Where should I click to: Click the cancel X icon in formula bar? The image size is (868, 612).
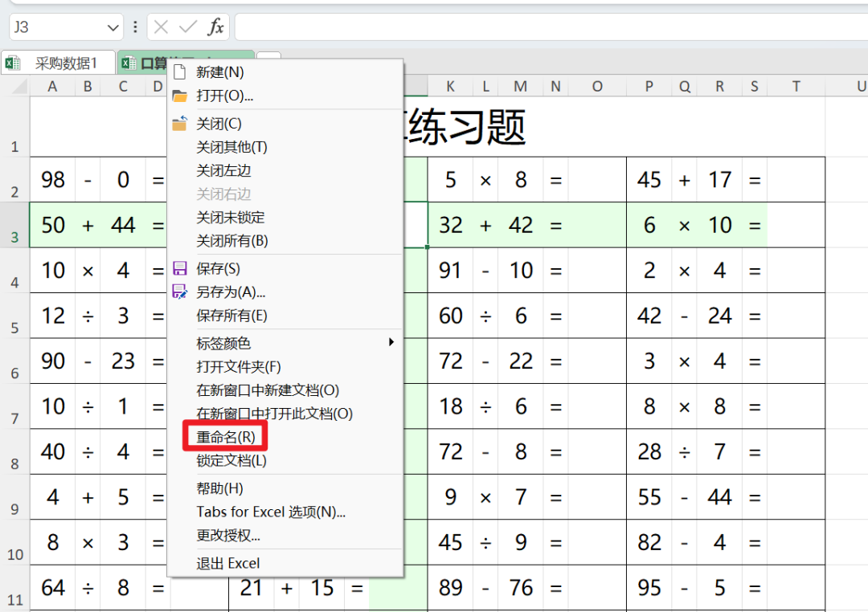click(161, 27)
